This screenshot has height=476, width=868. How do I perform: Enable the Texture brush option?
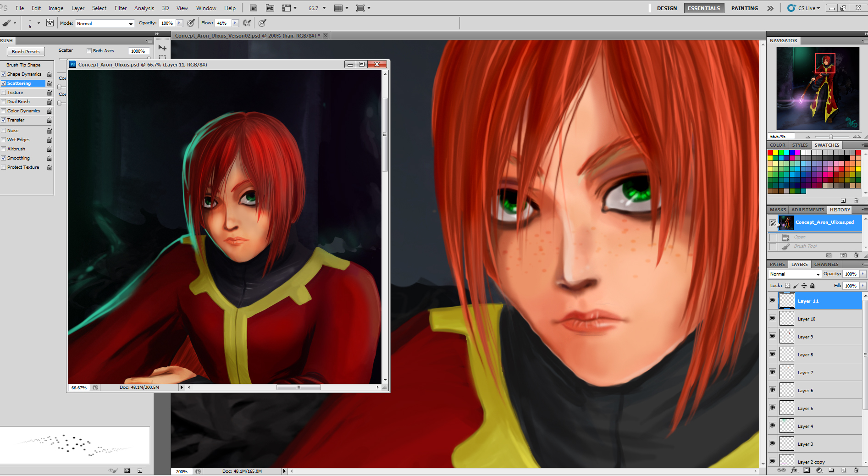point(4,93)
